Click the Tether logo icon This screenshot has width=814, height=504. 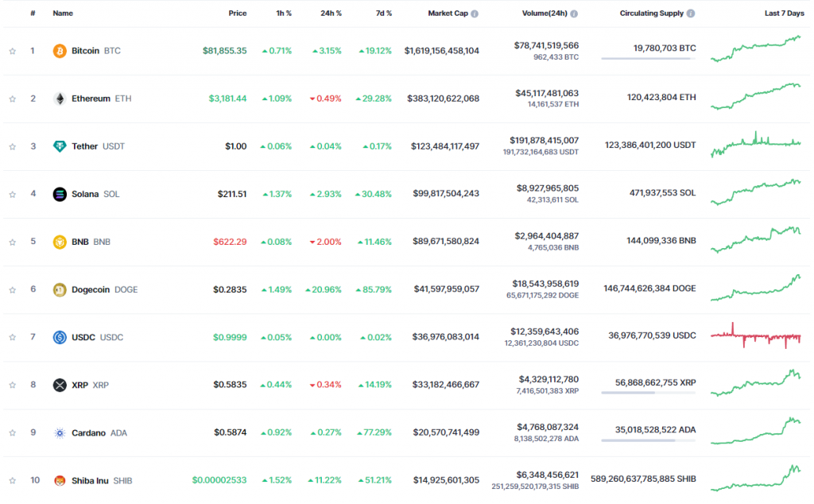(x=60, y=146)
